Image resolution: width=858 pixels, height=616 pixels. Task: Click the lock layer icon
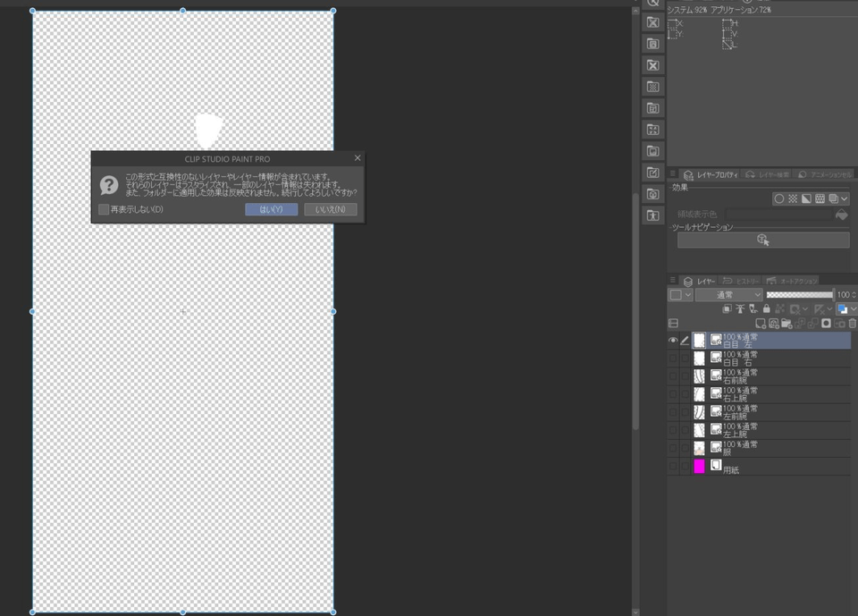coord(766,309)
